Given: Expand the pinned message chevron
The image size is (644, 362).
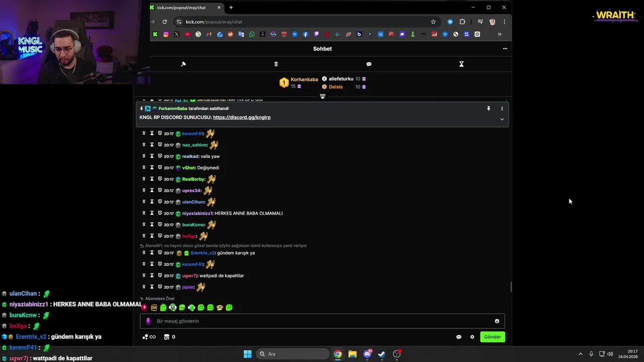Looking at the screenshot, I should coord(502,119).
